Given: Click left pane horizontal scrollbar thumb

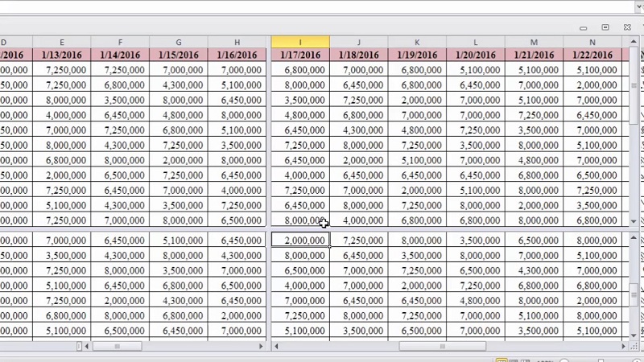Looking at the screenshot, I should pos(117,347).
